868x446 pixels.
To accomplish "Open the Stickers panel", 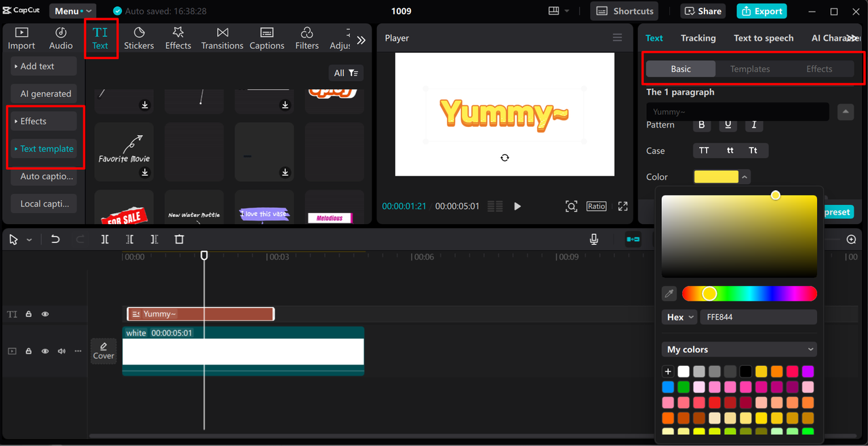I will tap(139, 39).
